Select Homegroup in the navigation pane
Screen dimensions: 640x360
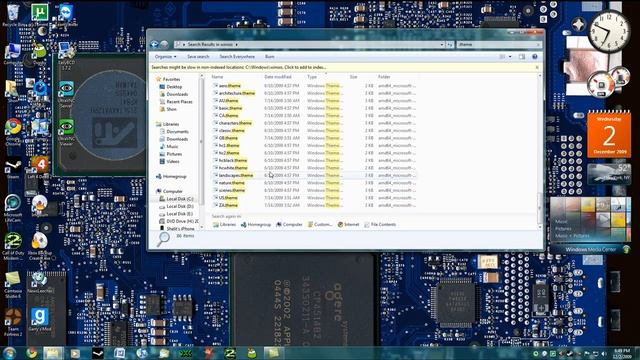tap(174, 176)
